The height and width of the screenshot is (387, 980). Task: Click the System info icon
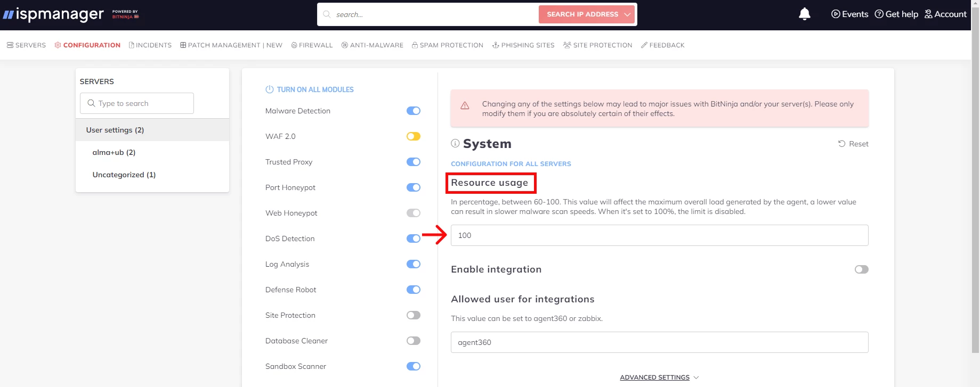(455, 143)
